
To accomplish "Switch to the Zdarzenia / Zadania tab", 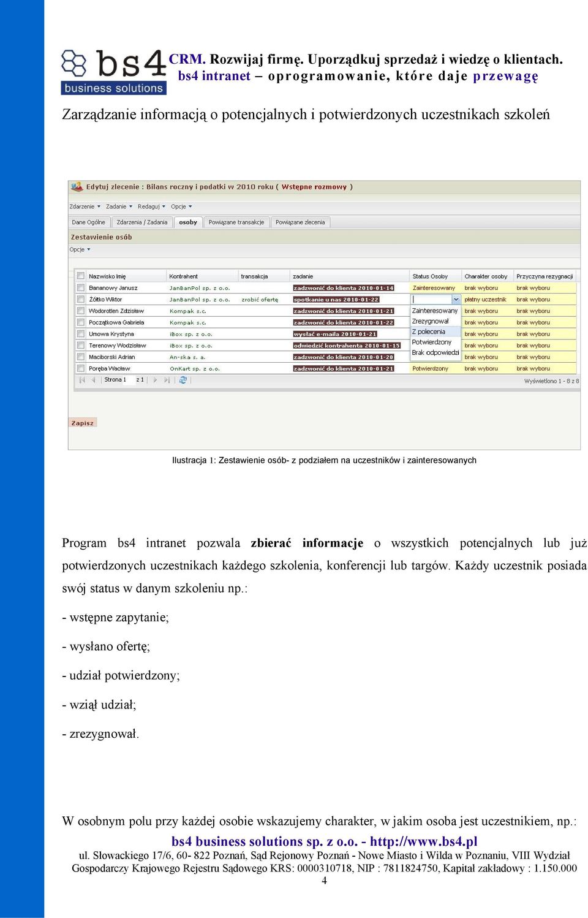I will (142, 222).
